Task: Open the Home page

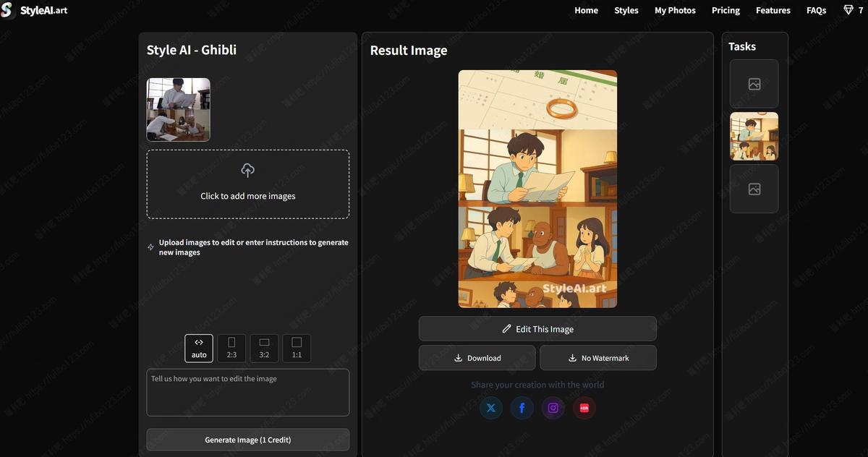Action: click(x=586, y=10)
